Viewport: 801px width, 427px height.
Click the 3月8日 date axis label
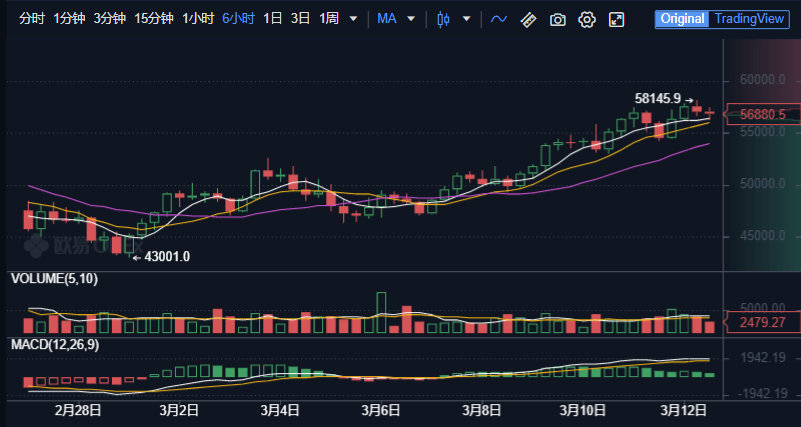[x=481, y=410]
